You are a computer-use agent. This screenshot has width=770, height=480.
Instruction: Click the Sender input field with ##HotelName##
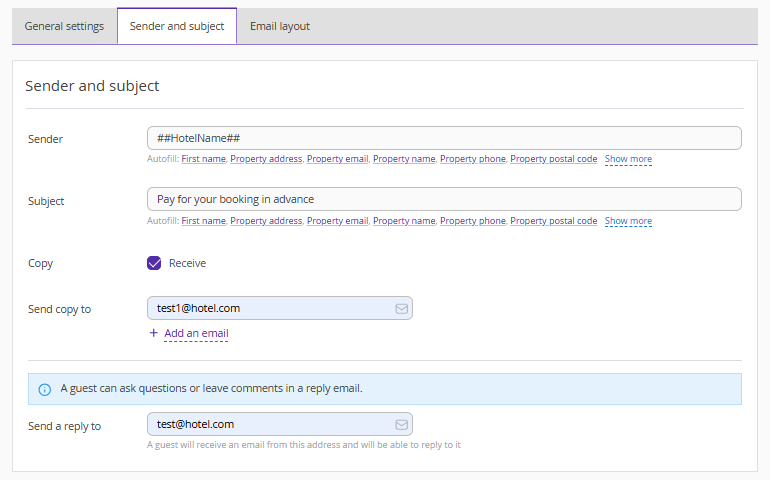[444, 138]
